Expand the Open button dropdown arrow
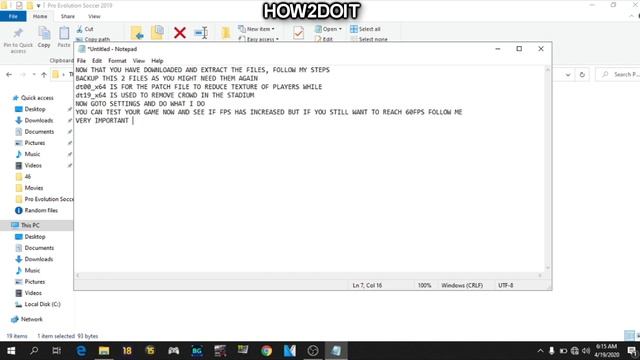This screenshot has width=640, height=360. 340,29
